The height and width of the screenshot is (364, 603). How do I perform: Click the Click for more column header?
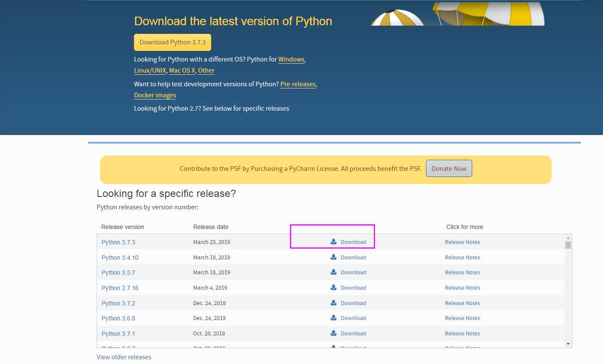[x=465, y=227]
